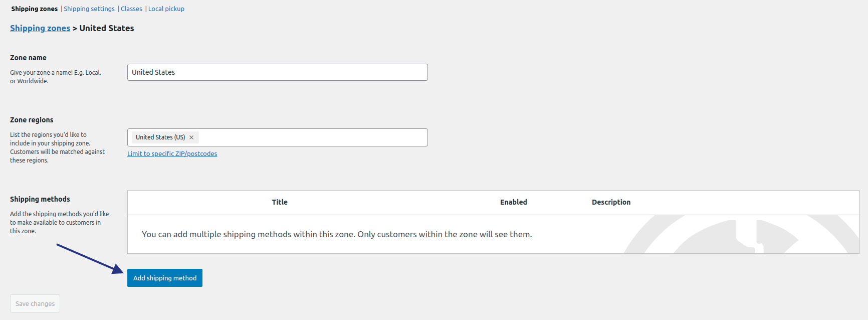Select the United States (US) region chip
The image size is (868, 320).
160,137
